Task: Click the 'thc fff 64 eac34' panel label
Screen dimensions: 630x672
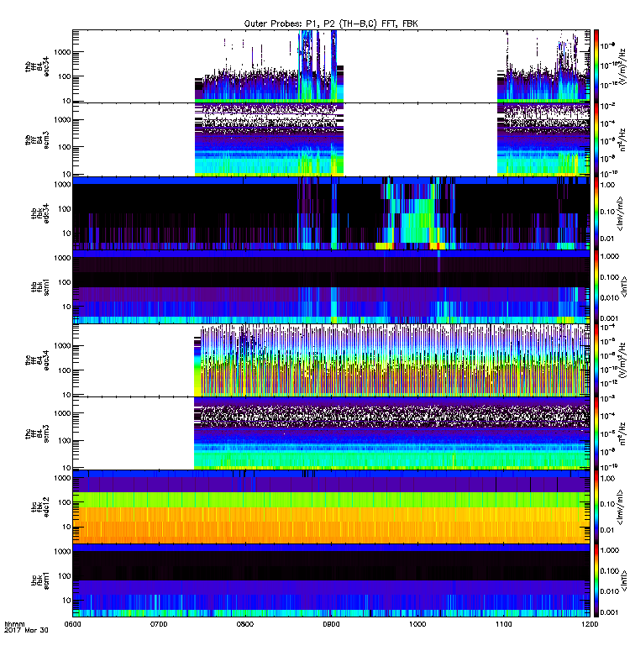Action: (37, 360)
